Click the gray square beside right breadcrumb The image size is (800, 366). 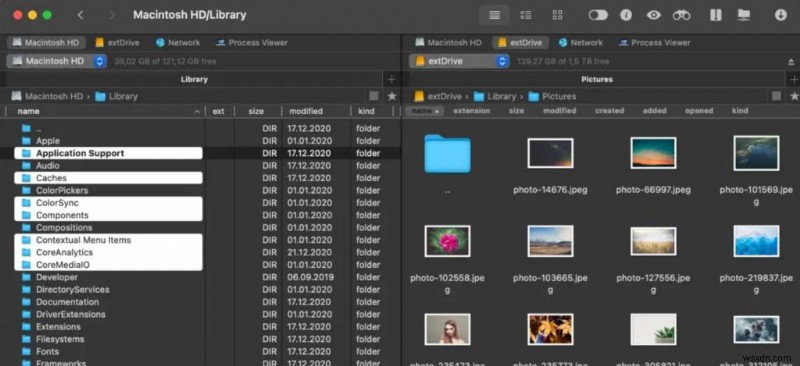(776, 96)
